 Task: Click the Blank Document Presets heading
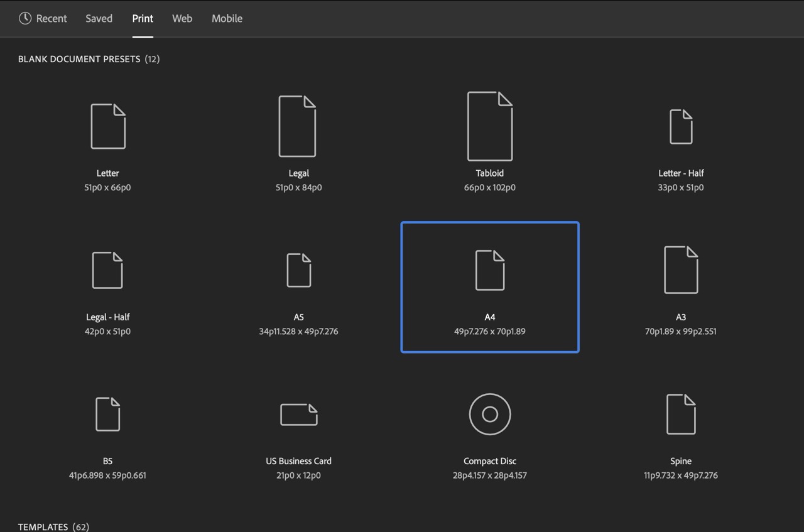click(x=79, y=59)
